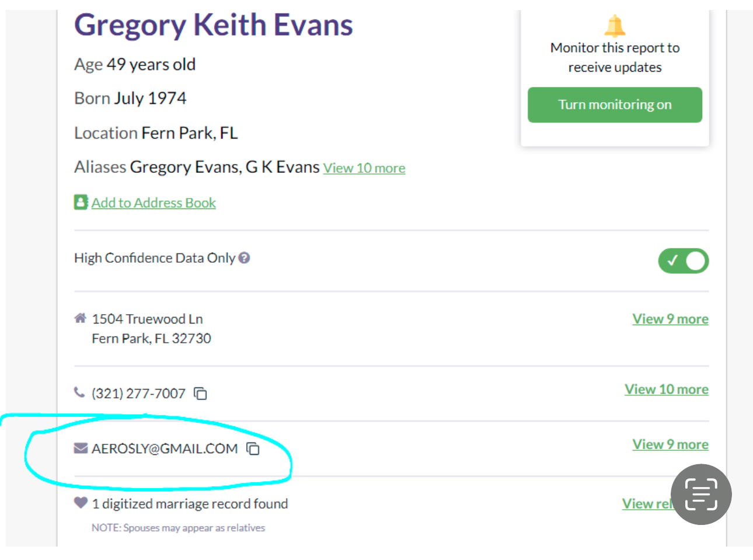Expand View 9 more email addresses
Viewport: 753px width, 560px height.
[x=670, y=444]
